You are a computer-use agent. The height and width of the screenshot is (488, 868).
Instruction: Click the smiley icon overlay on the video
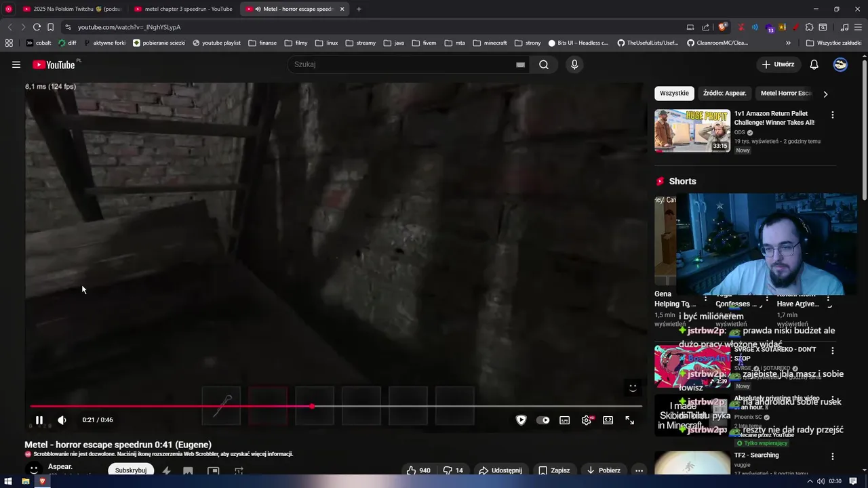pos(633,387)
